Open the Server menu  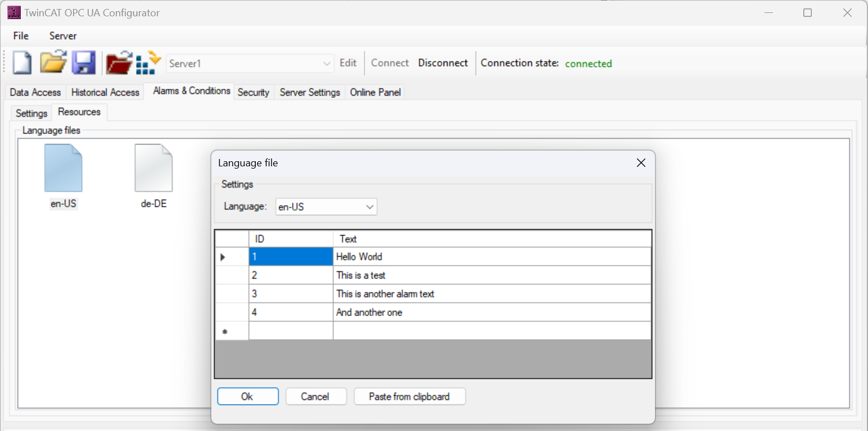tap(63, 35)
